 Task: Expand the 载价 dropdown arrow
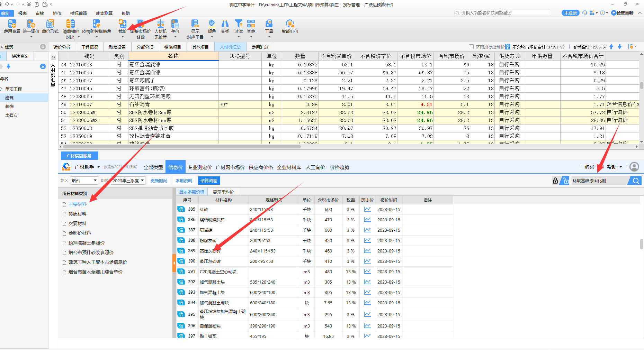click(x=123, y=37)
